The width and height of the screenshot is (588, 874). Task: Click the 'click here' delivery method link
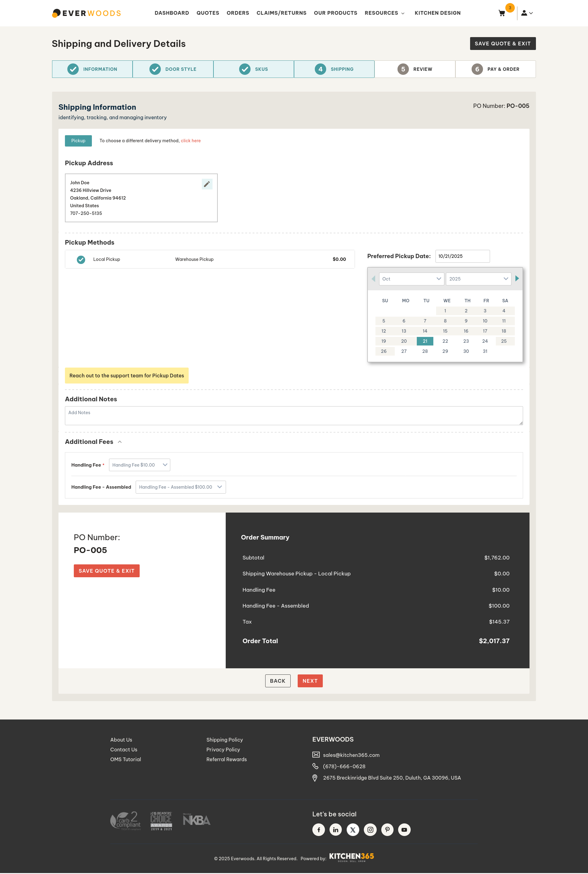pyautogui.click(x=190, y=141)
